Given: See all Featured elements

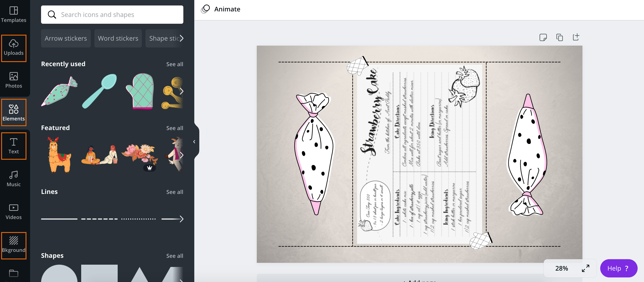Looking at the screenshot, I should [x=174, y=128].
